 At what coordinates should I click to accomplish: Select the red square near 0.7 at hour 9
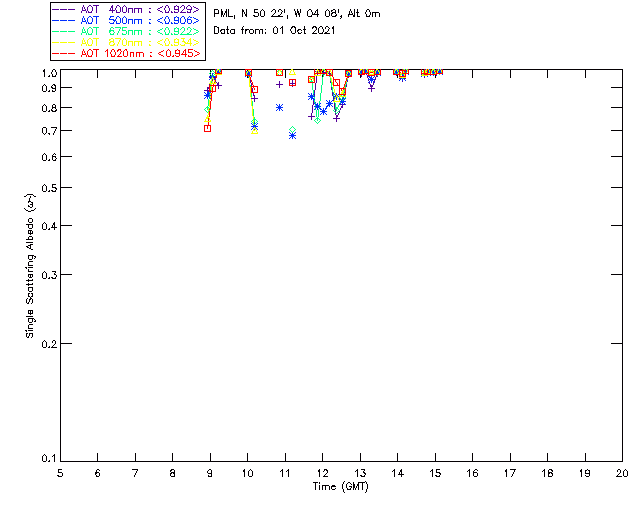pos(207,129)
